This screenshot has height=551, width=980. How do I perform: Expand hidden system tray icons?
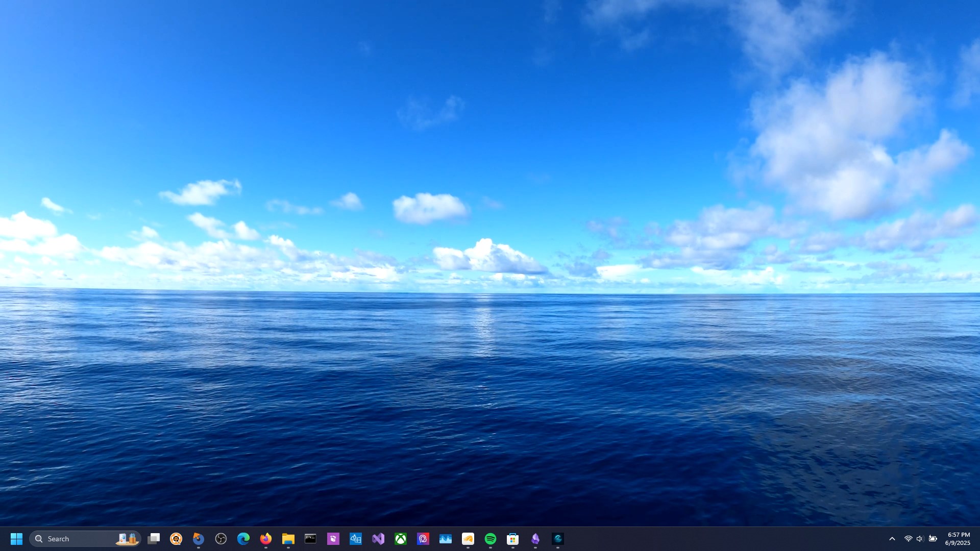[892, 539]
